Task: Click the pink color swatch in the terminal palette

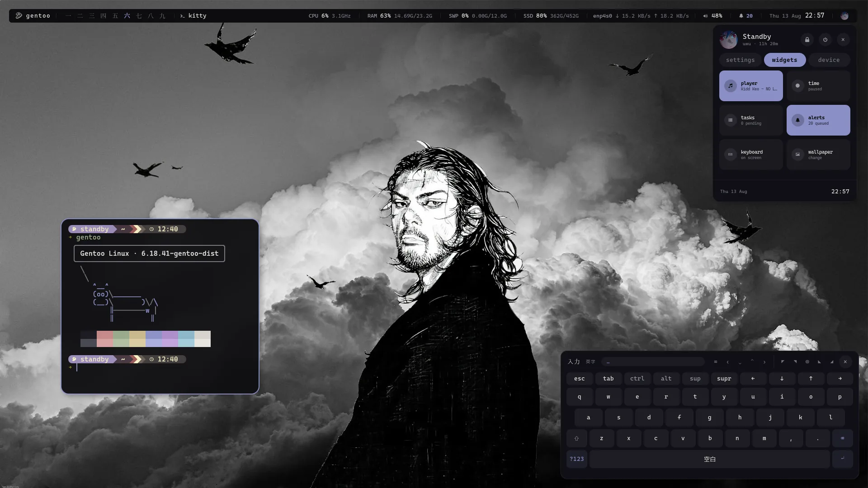Action: click(105, 339)
